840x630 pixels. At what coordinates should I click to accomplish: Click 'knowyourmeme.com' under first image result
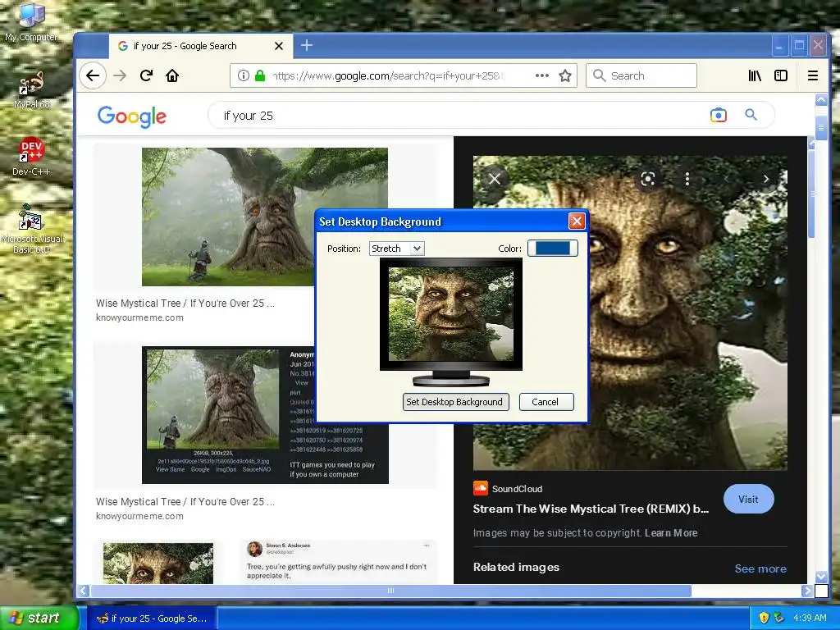pyautogui.click(x=139, y=317)
